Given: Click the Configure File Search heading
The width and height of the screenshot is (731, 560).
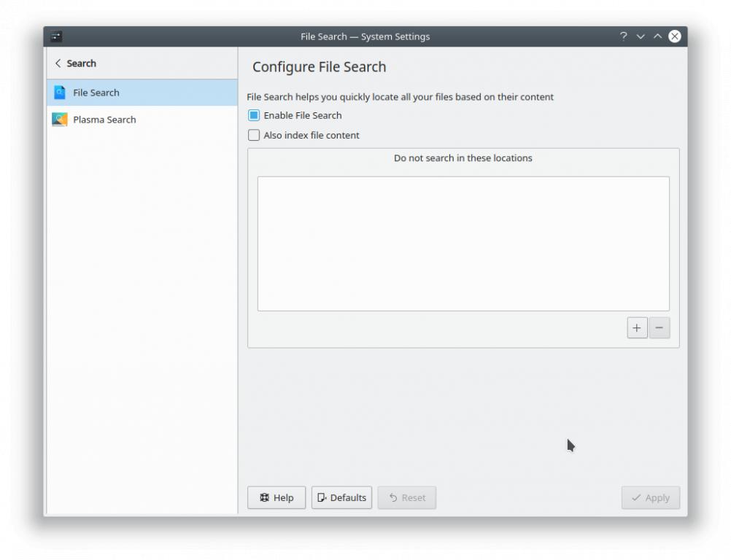Looking at the screenshot, I should click(x=319, y=67).
